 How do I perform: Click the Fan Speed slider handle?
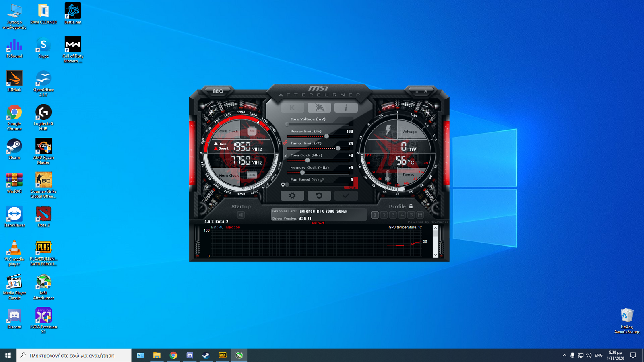pyautogui.click(x=287, y=185)
